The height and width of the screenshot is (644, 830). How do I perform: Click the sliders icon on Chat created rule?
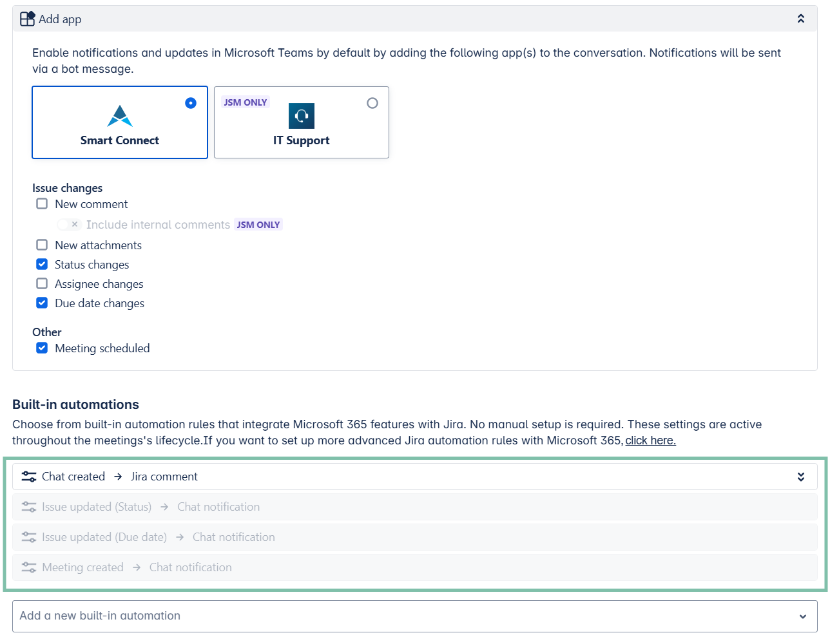[29, 477]
